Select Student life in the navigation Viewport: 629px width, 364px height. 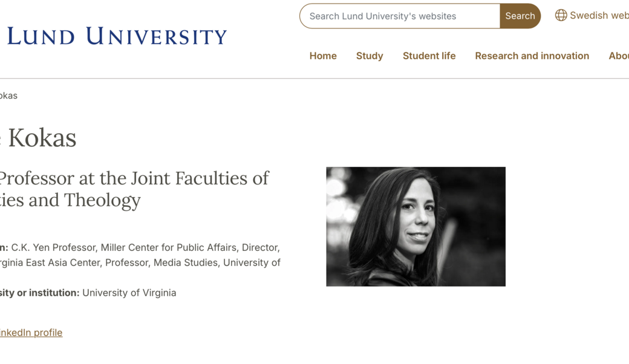click(x=429, y=56)
